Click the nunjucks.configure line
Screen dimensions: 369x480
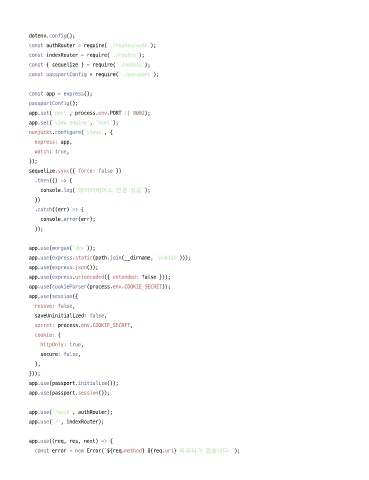71,132
